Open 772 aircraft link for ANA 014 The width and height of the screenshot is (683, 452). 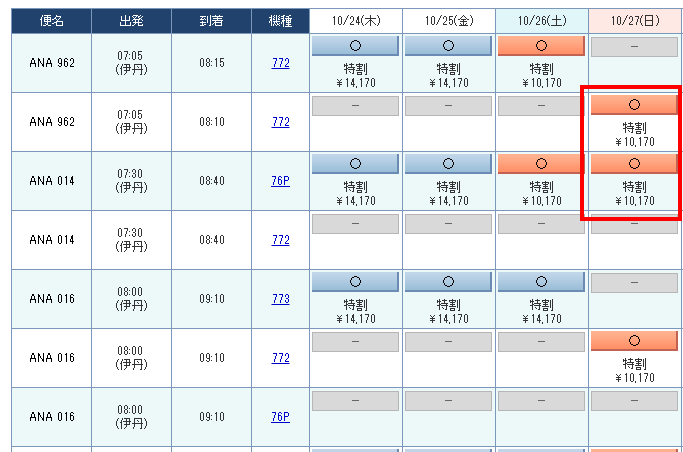(x=281, y=240)
